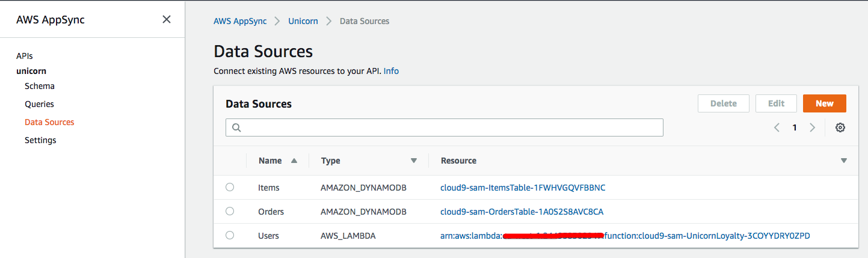Click the Type column header

pyautogui.click(x=330, y=161)
